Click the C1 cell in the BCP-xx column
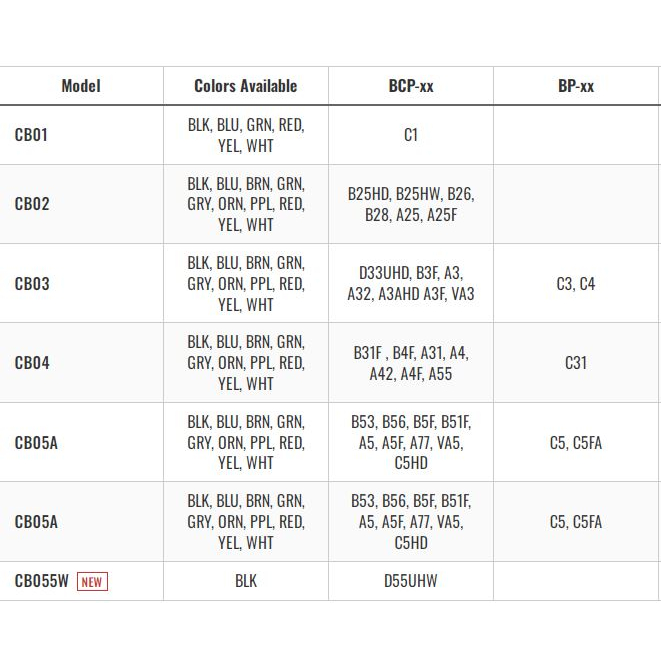Screen dimensions: 661x661 pyautogui.click(x=411, y=135)
